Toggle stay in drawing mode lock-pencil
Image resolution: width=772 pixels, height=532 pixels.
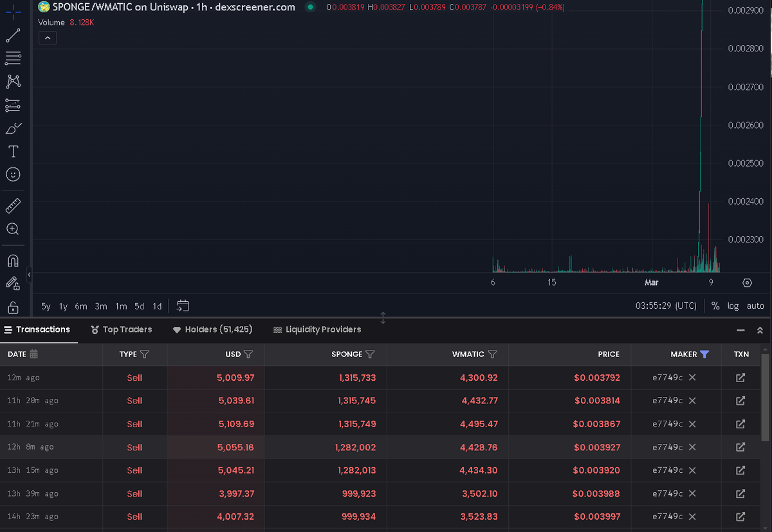[x=13, y=284]
